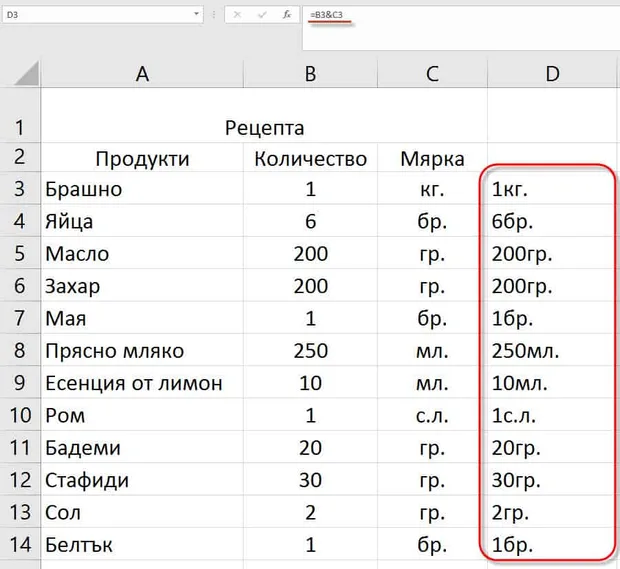This screenshot has width=620, height=569.
Task: Click the 'Продукти' header cell
Action: 142,158
